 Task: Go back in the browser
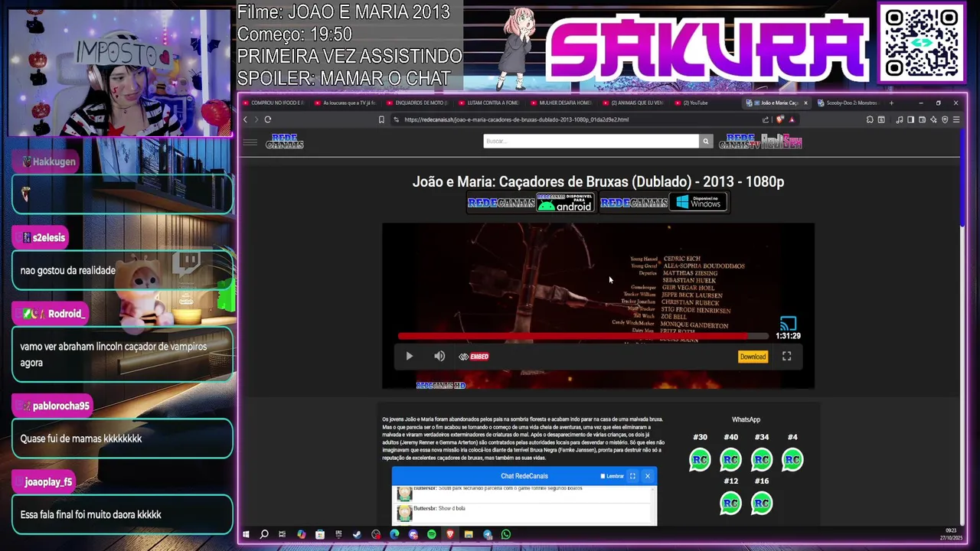click(245, 119)
